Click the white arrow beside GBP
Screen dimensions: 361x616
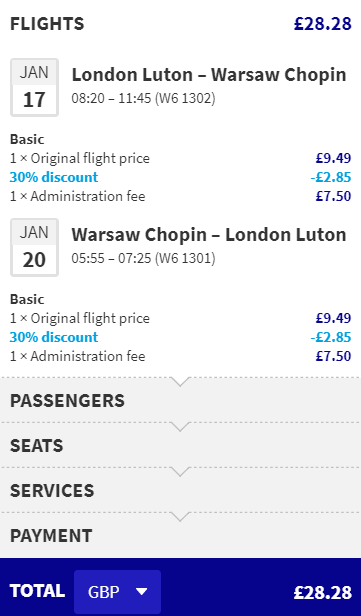[x=141, y=592]
